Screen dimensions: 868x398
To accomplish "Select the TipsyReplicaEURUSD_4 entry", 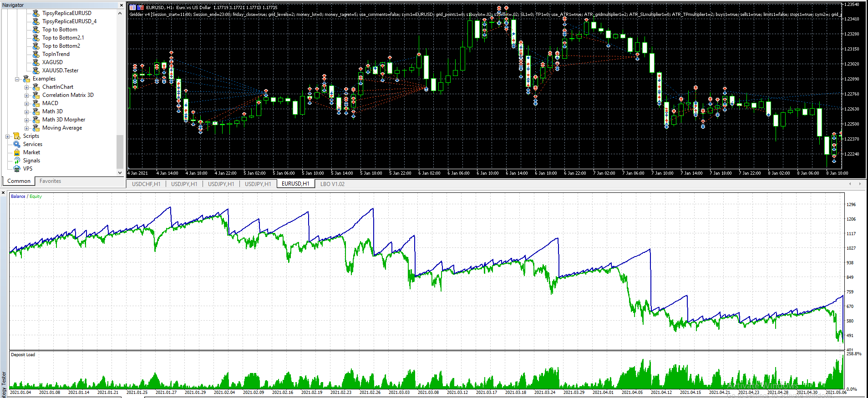I will (x=69, y=21).
